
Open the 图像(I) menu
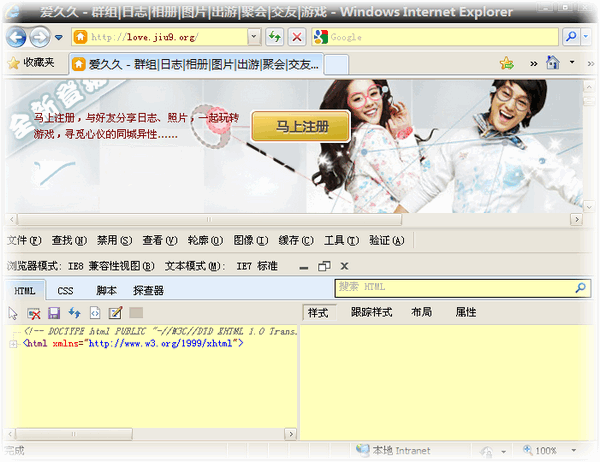251,240
